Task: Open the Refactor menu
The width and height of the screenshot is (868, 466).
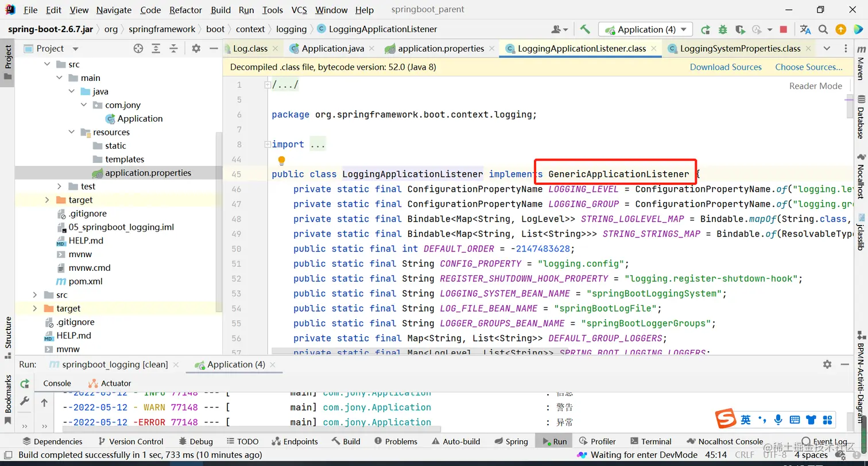Action: coord(186,10)
